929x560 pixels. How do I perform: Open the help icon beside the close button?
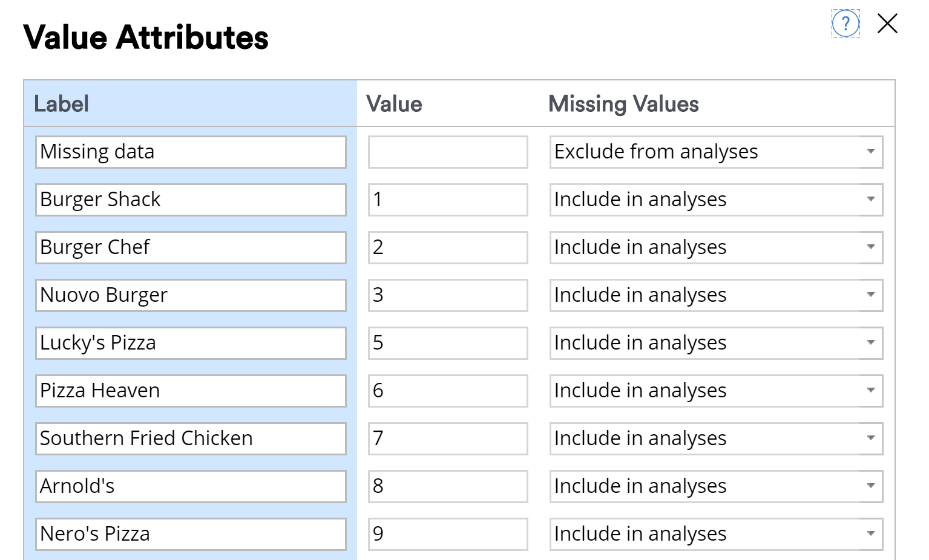[x=845, y=24]
